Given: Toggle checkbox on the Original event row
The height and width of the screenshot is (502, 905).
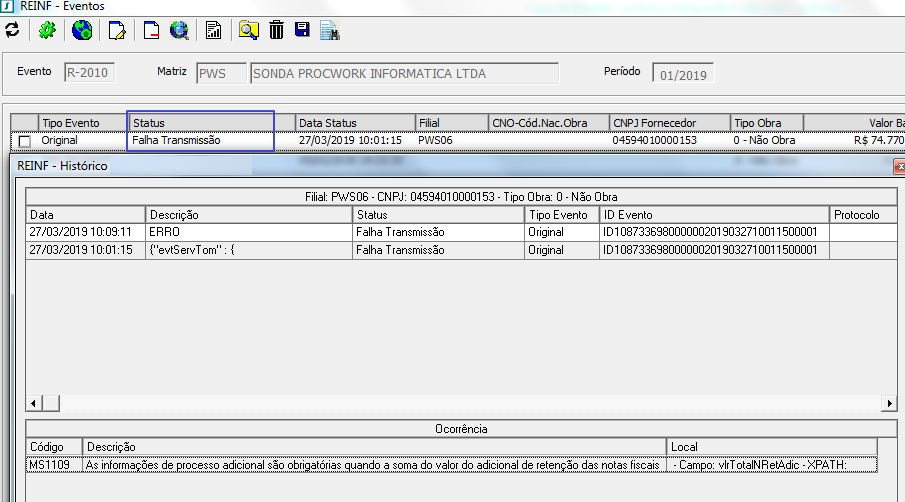Looking at the screenshot, I should tap(25, 141).
